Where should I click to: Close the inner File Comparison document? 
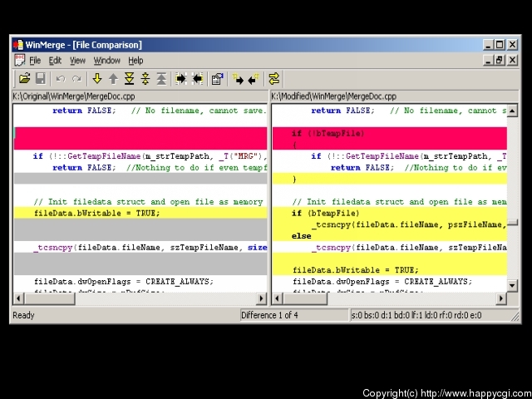coord(512,61)
